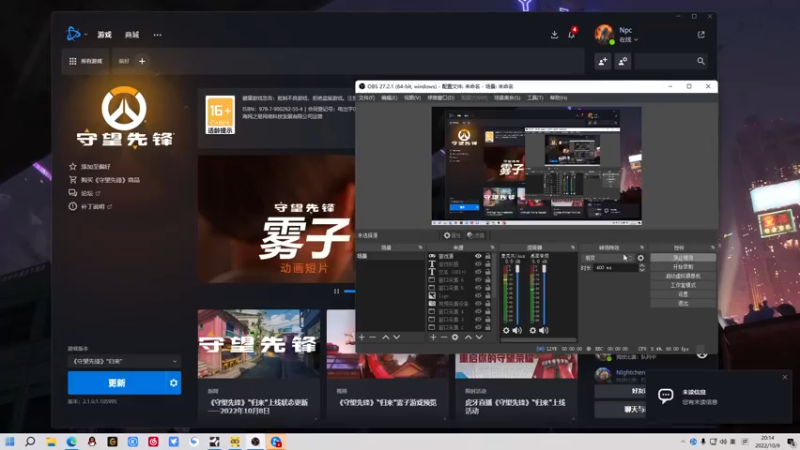The height and width of the screenshot is (450, 800).
Task: Open 麦克风/Aux audio settings gear
Action: click(x=506, y=331)
